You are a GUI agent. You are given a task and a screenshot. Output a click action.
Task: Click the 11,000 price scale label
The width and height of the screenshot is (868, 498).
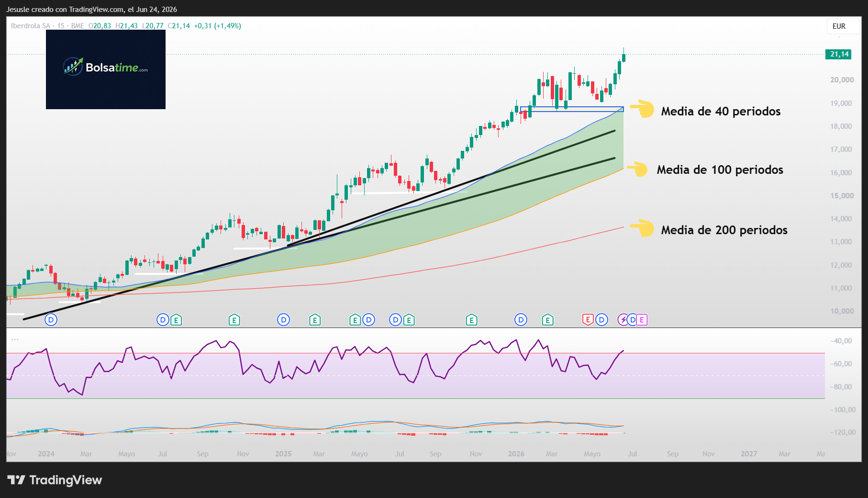point(841,288)
